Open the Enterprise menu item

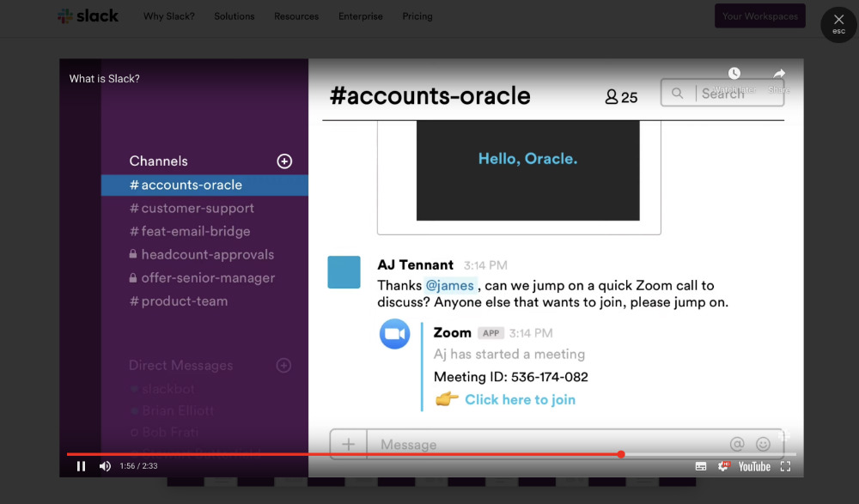point(361,16)
